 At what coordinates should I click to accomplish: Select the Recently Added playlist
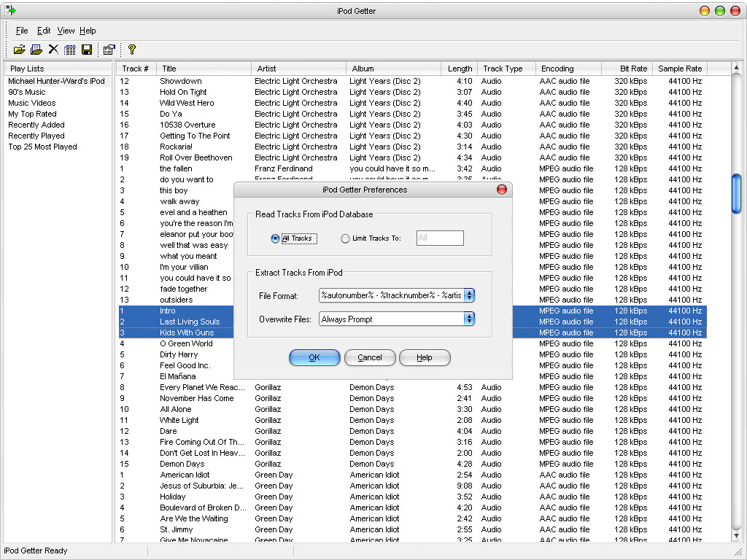[36, 125]
